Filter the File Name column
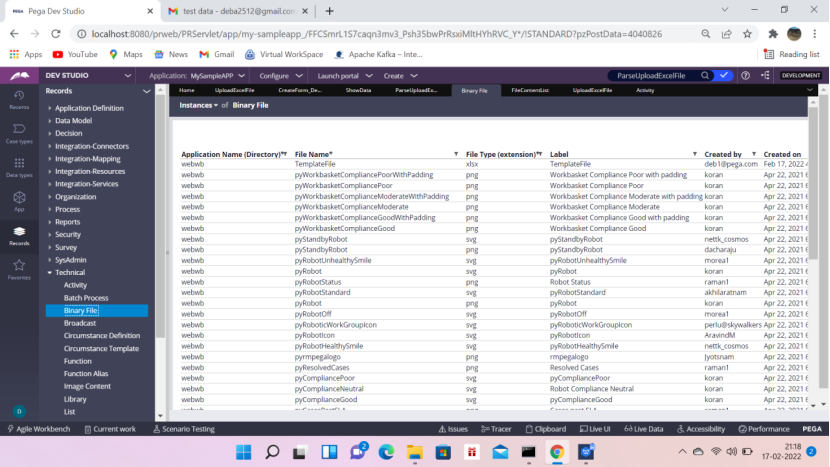This screenshot has width=830, height=467. [x=456, y=154]
